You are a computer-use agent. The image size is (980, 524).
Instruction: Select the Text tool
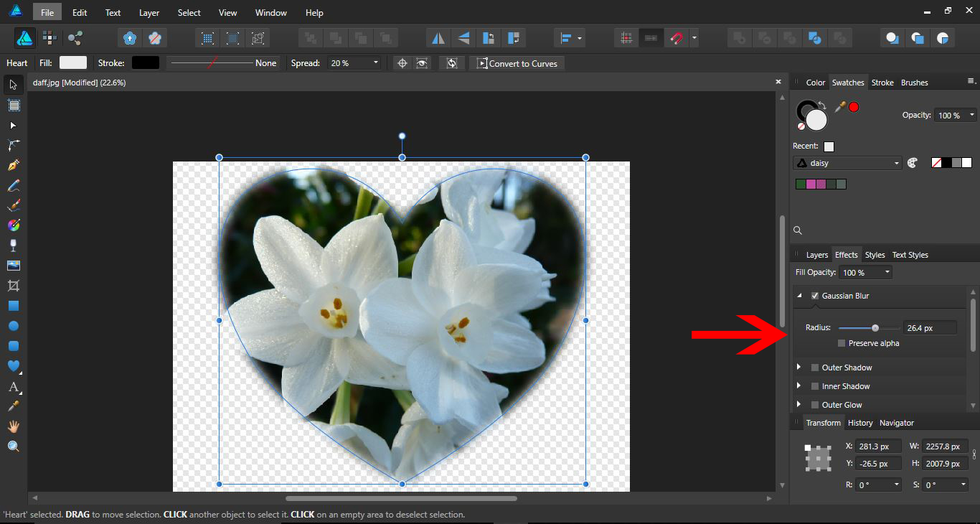point(13,387)
